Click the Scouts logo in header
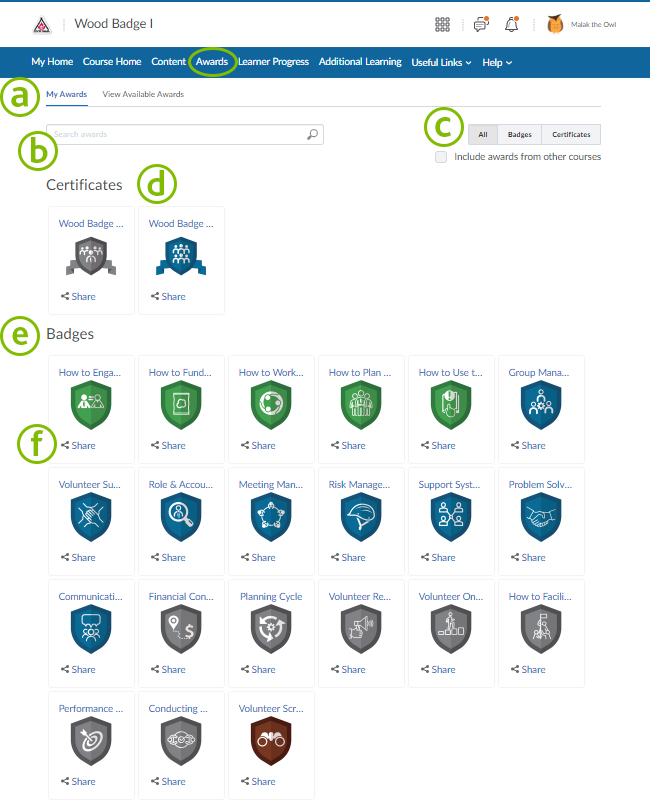Image resolution: width=650 pixels, height=809 pixels. 42,25
